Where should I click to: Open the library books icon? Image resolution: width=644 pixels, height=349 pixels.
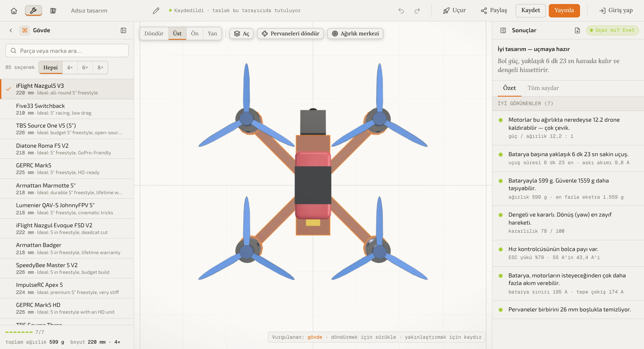pyautogui.click(x=53, y=11)
